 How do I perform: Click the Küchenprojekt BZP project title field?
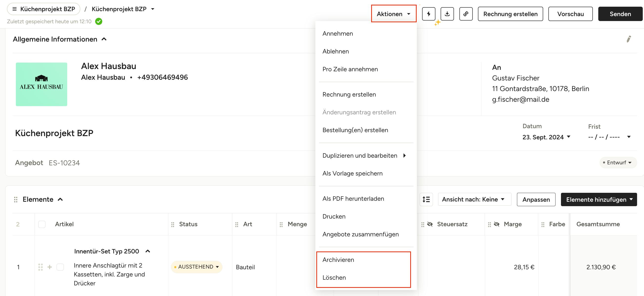[x=54, y=133]
